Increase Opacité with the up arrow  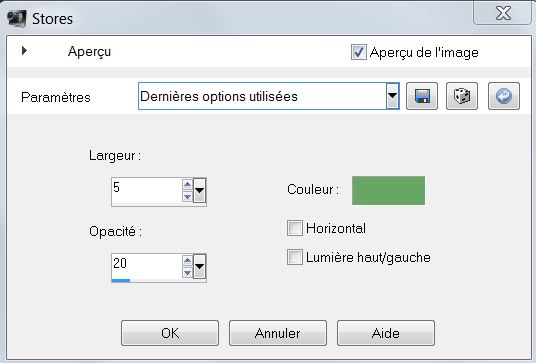(187, 261)
